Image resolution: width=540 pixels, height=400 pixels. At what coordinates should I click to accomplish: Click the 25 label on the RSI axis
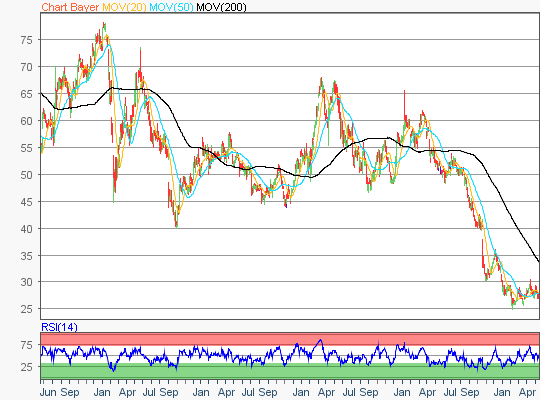27,367
